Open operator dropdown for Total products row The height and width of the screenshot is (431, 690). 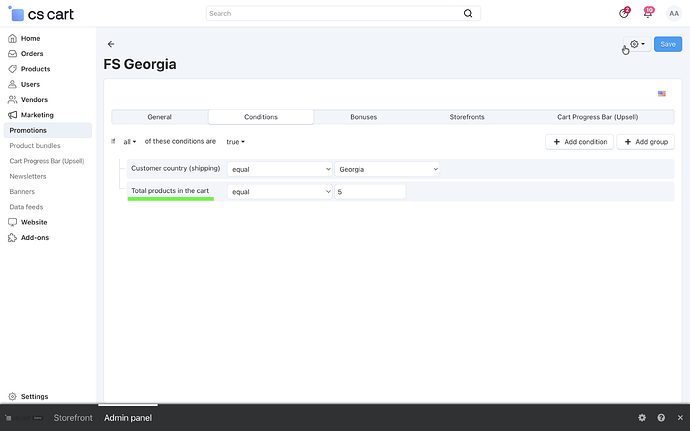tap(279, 191)
